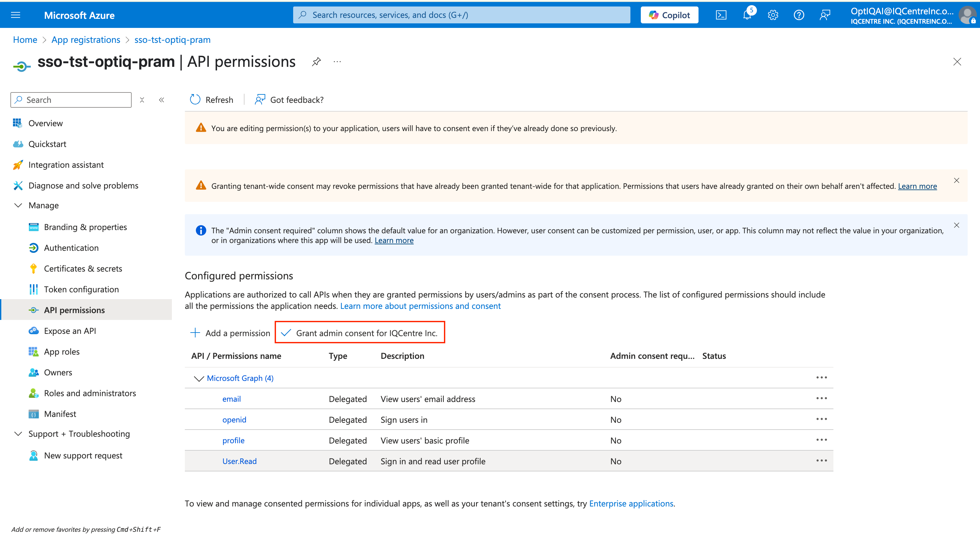
Task: Go to Home breadcrumb
Action: pos(25,40)
